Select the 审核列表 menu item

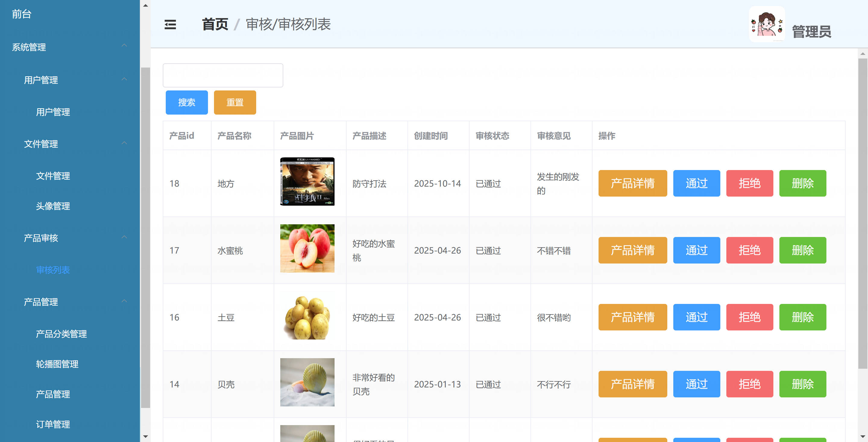click(x=53, y=270)
